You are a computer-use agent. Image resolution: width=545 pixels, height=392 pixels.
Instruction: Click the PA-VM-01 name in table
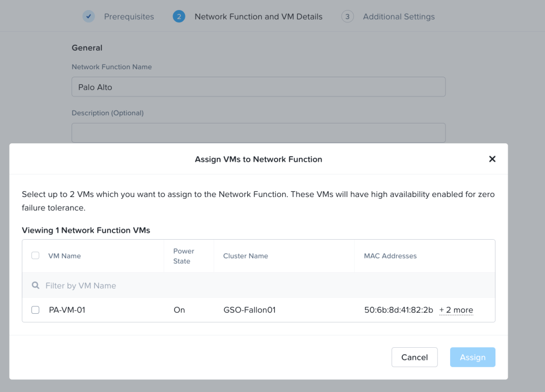pos(67,310)
